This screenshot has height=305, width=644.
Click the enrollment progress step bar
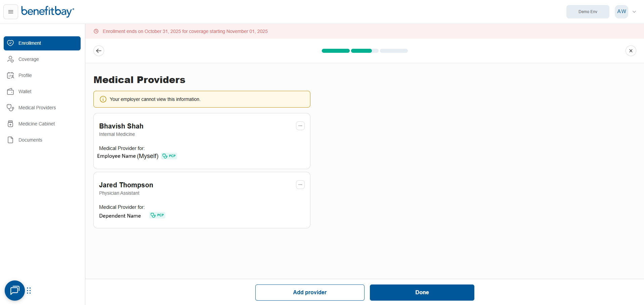tap(364, 51)
